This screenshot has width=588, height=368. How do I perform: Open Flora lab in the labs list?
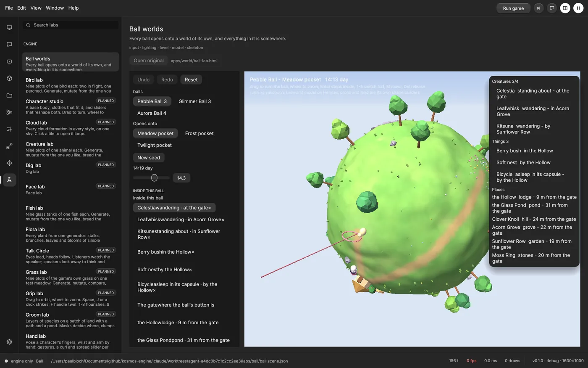coord(71,235)
